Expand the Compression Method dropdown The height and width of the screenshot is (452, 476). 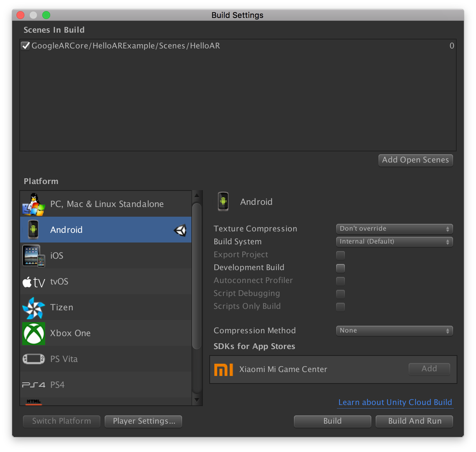pos(394,331)
